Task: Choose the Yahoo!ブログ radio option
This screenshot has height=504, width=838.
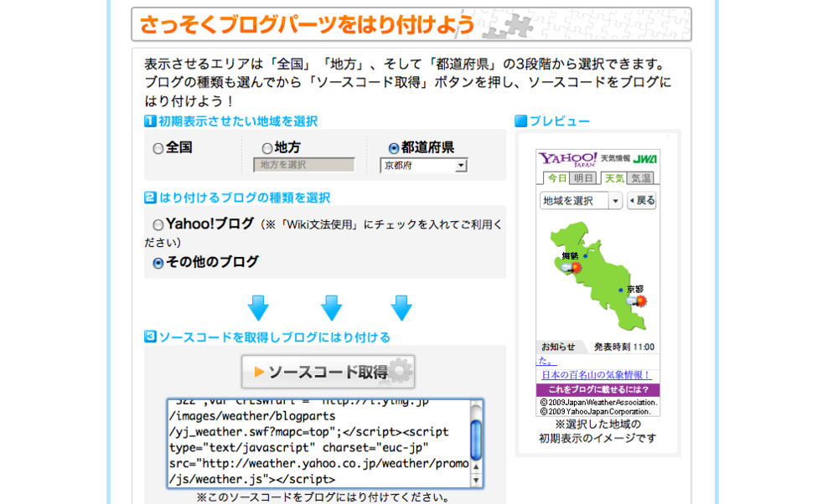Action: tap(158, 225)
